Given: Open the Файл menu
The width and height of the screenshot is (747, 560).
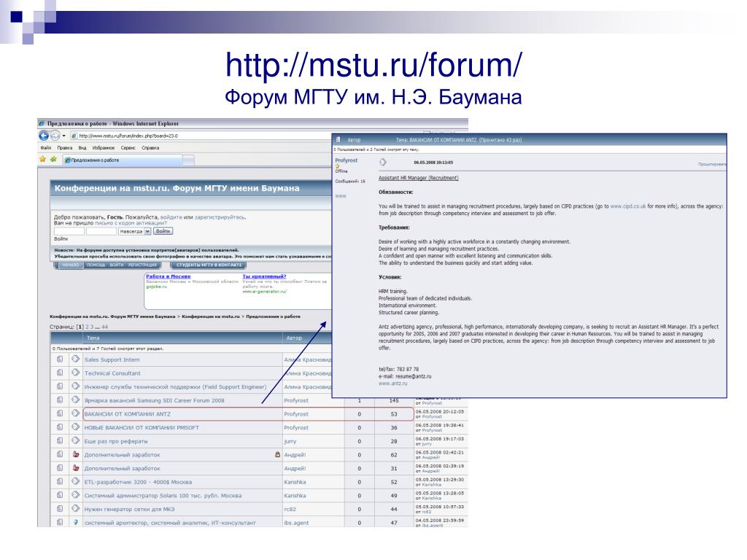Looking at the screenshot, I should (46, 148).
